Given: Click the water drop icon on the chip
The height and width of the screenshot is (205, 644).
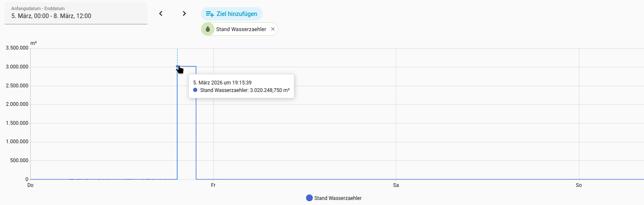Looking at the screenshot, I should 207,29.
